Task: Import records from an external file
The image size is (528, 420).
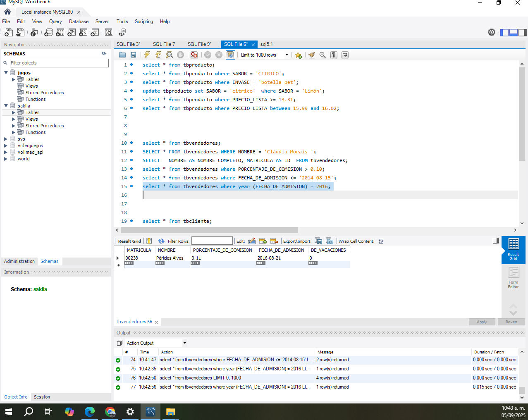Action: click(x=330, y=241)
